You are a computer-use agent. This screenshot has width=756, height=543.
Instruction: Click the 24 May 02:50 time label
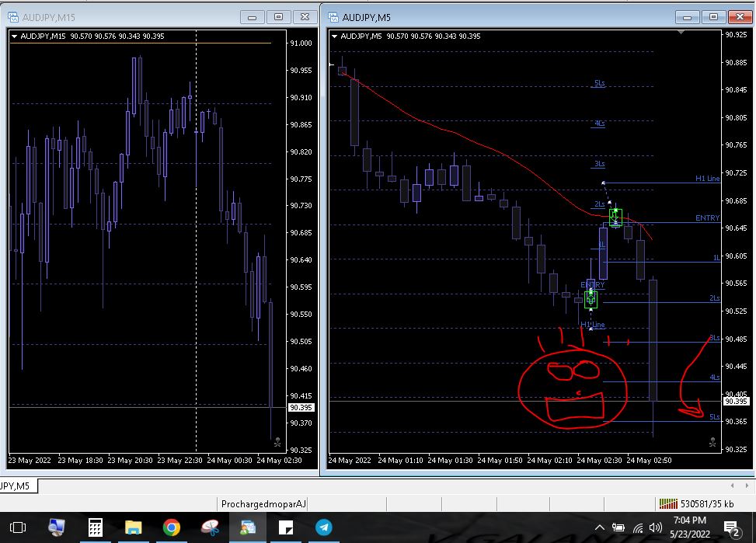point(649,460)
